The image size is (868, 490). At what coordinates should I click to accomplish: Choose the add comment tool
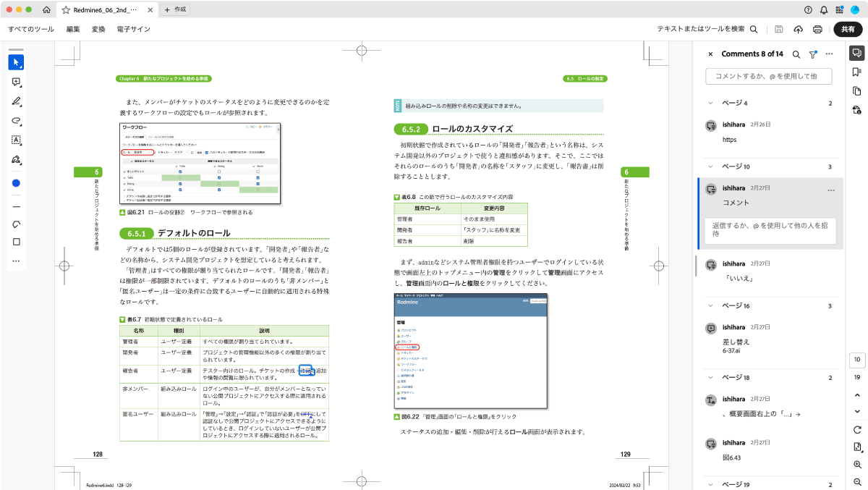[x=16, y=82]
